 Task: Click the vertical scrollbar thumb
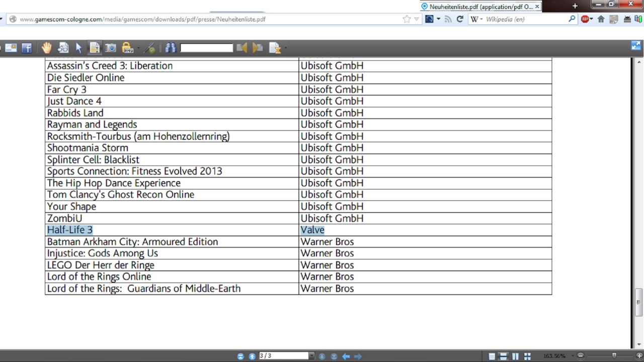[639, 302]
